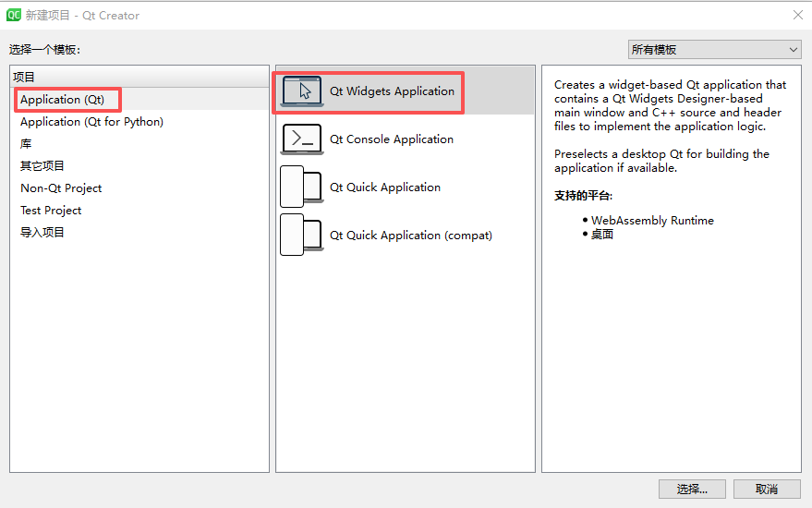Choose Qt Console Application text label
This screenshot has width=812, height=508.
tap(392, 139)
